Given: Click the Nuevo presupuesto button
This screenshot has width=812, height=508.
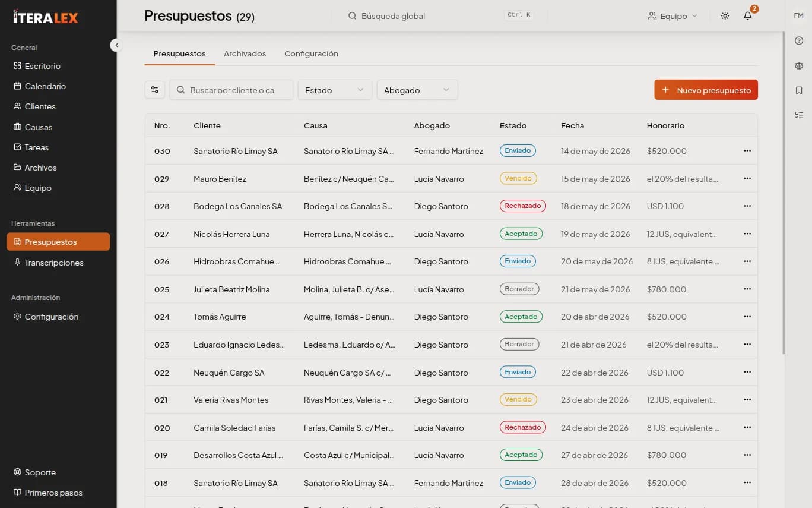Looking at the screenshot, I should 706,90.
